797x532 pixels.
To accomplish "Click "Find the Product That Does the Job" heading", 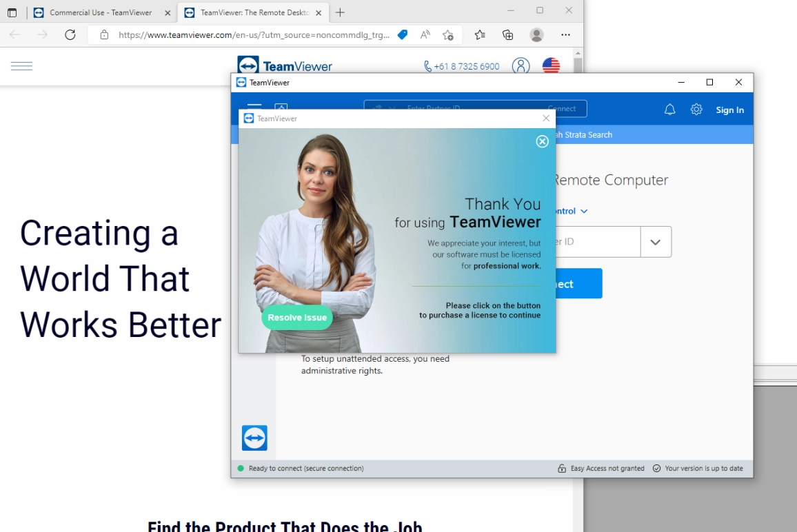I will pos(285,525).
